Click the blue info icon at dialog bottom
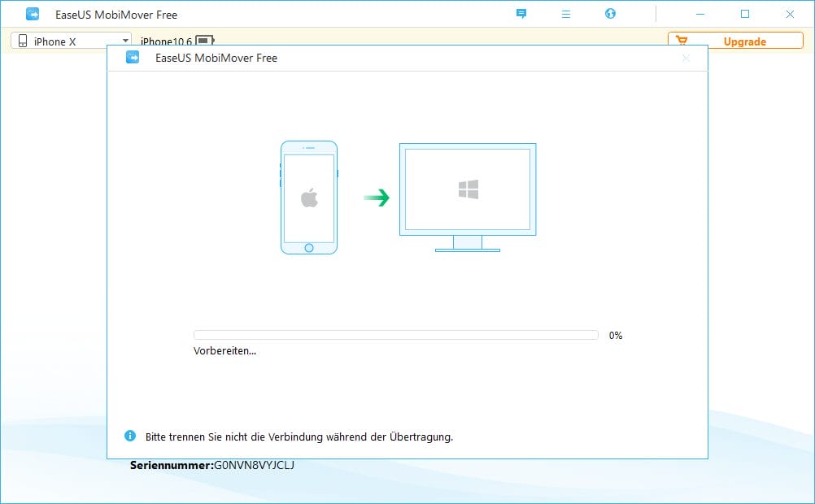The image size is (815, 504). tap(130, 437)
